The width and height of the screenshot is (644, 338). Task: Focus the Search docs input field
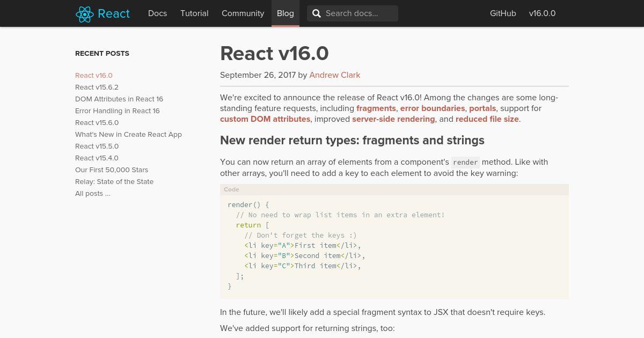[353, 13]
